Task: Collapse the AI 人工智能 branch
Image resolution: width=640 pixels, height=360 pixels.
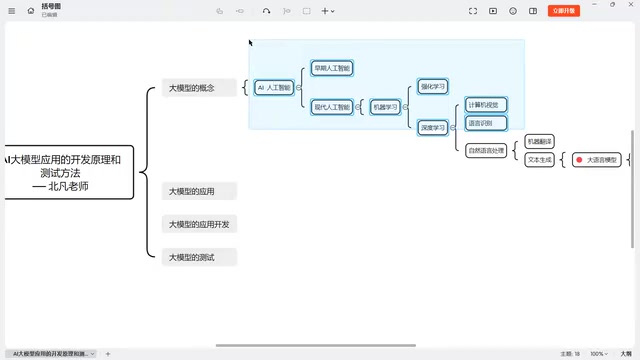Action: 298,87
